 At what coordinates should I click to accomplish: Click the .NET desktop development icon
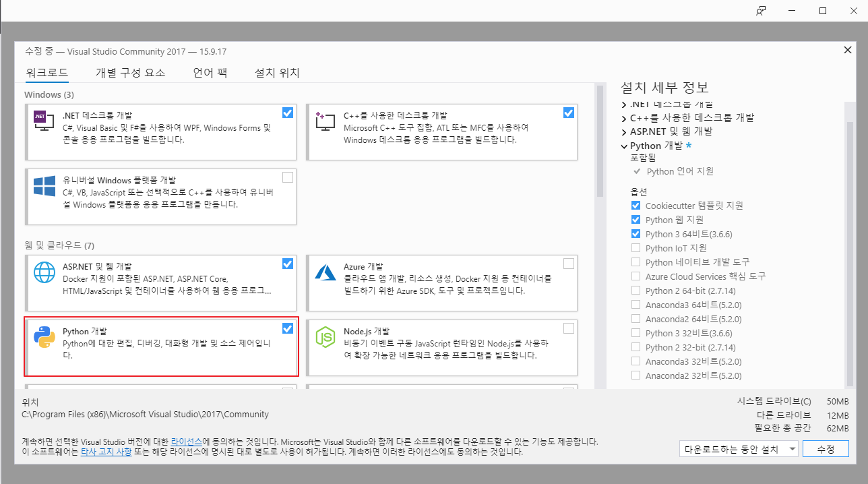(x=44, y=121)
